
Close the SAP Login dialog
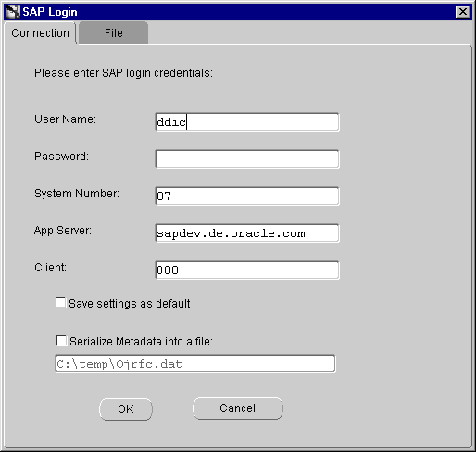[462, 12]
